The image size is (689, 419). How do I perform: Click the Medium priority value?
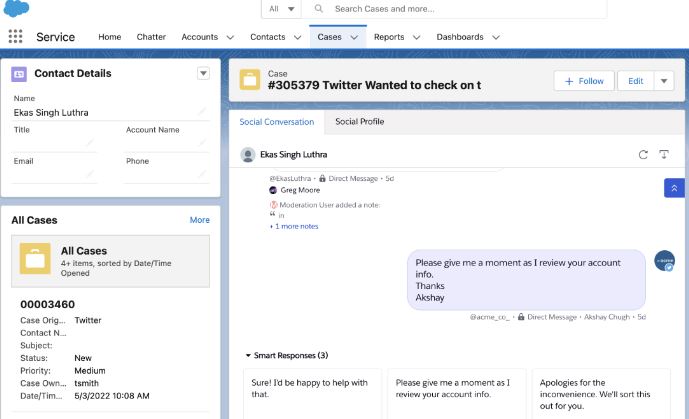[90, 371]
